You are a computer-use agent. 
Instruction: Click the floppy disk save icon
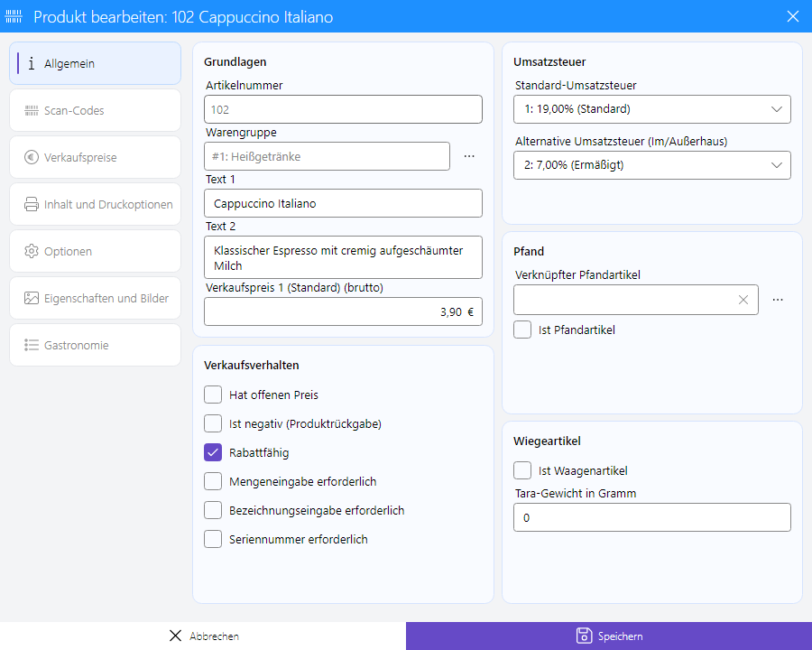[584, 636]
